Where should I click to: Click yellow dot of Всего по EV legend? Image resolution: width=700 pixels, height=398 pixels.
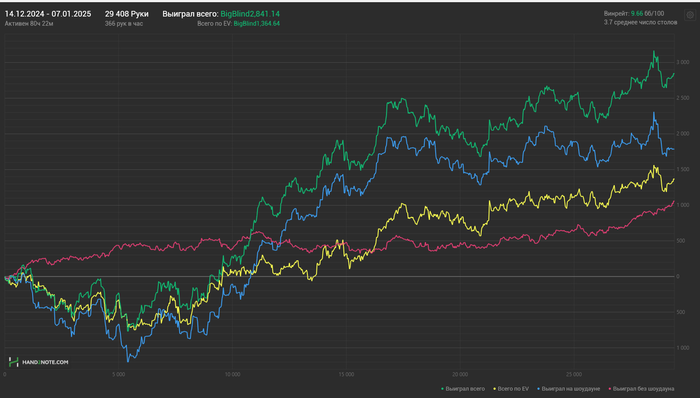[495, 389]
